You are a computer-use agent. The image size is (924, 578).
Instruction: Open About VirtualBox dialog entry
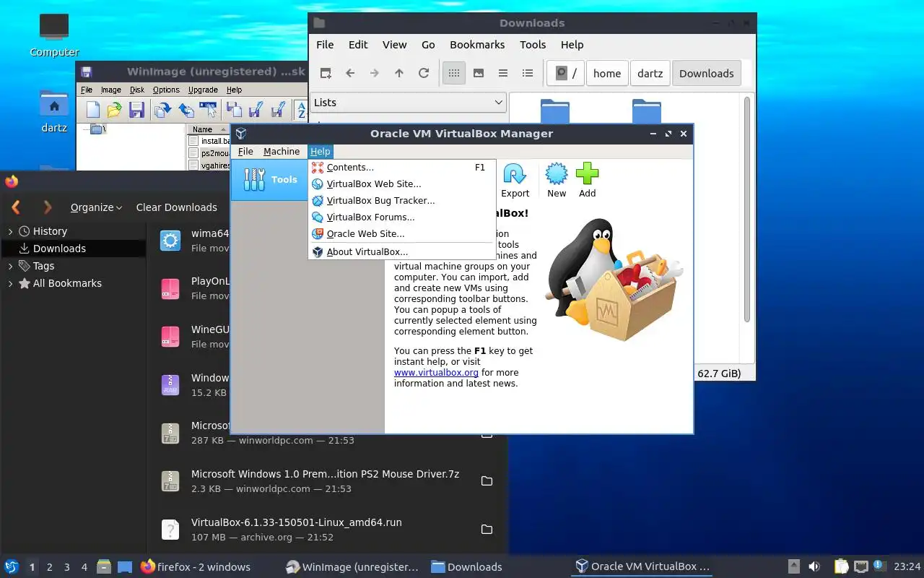(401, 252)
